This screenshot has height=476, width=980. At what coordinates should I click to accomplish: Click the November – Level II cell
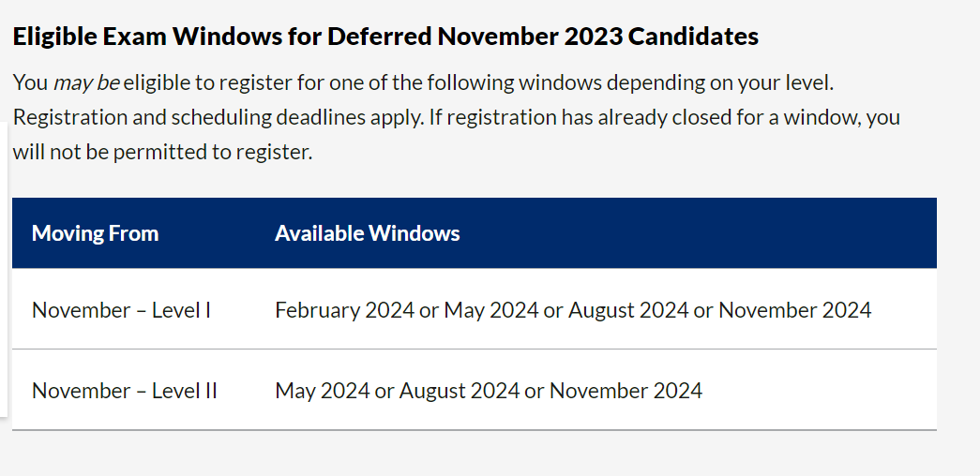125,391
